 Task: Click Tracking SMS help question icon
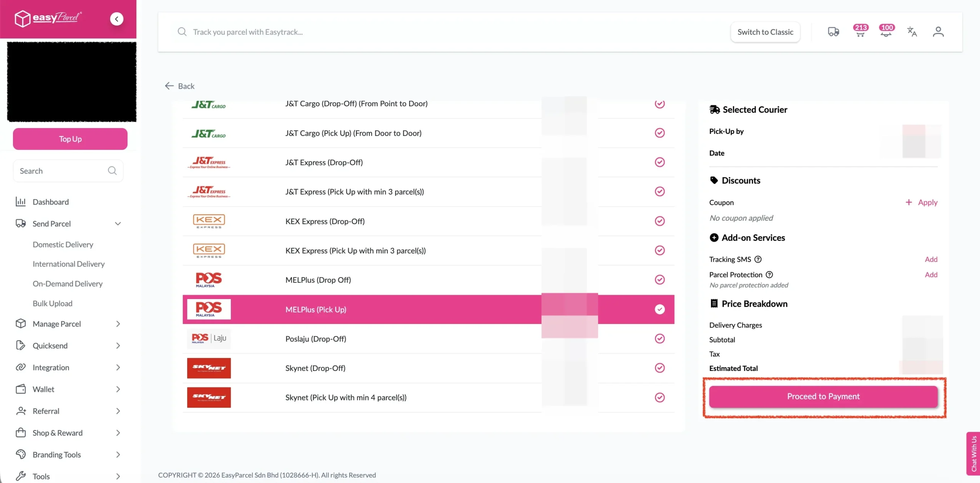click(758, 259)
